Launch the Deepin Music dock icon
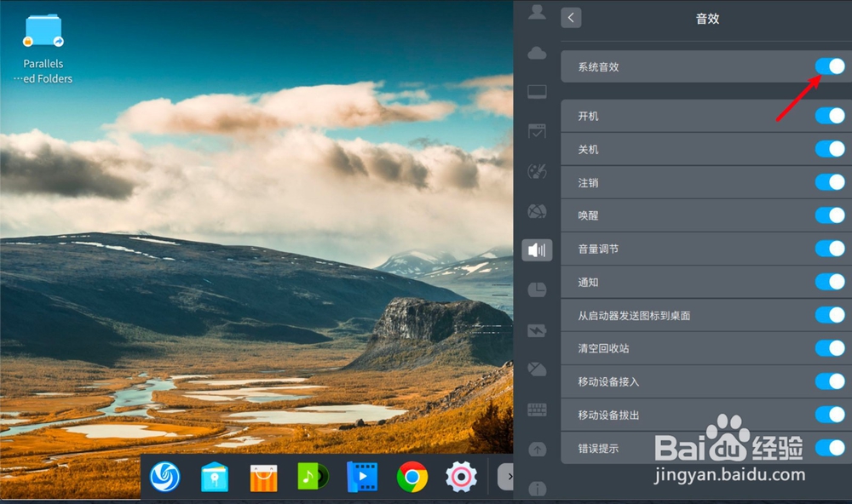This screenshot has width=852, height=504. click(x=313, y=476)
